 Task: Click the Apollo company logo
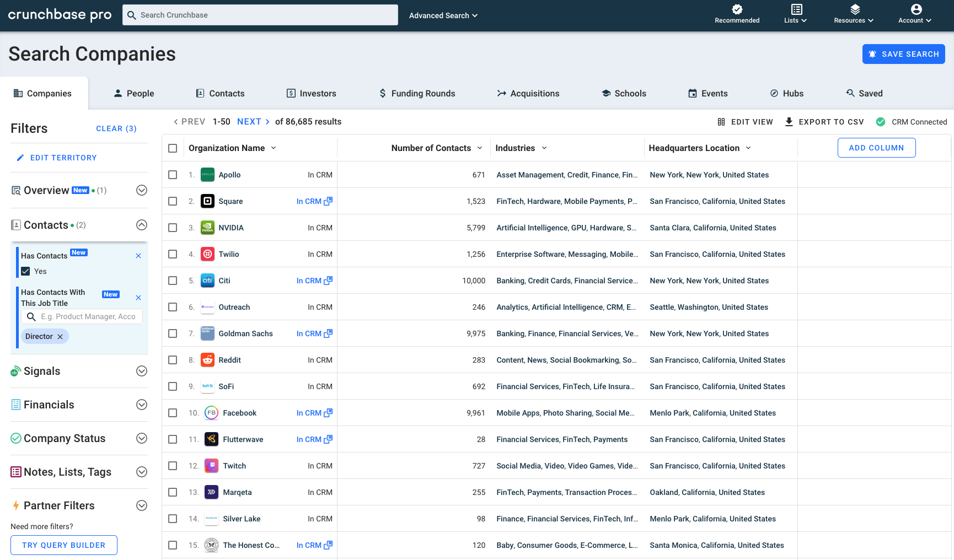click(x=207, y=175)
